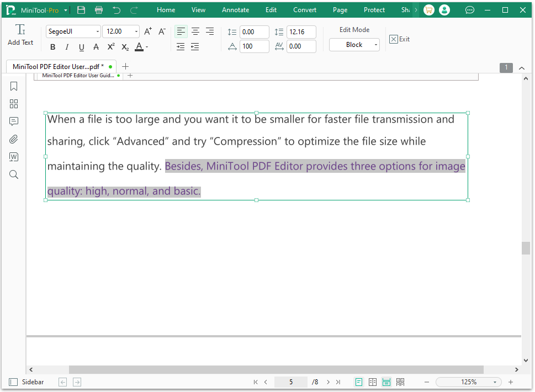Viewport: 535px width, 392px height.
Task: Jump to the first page
Action: tap(256, 382)
